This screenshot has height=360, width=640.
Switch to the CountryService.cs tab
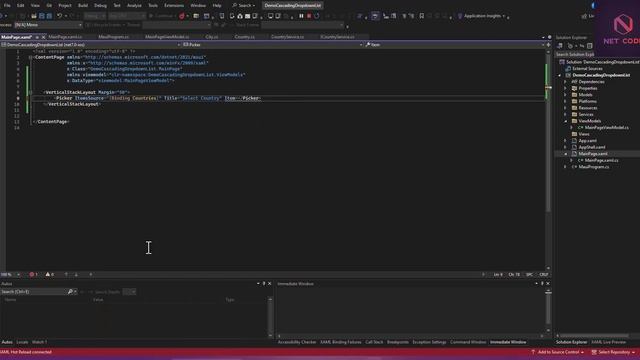[x=287, y=37]
